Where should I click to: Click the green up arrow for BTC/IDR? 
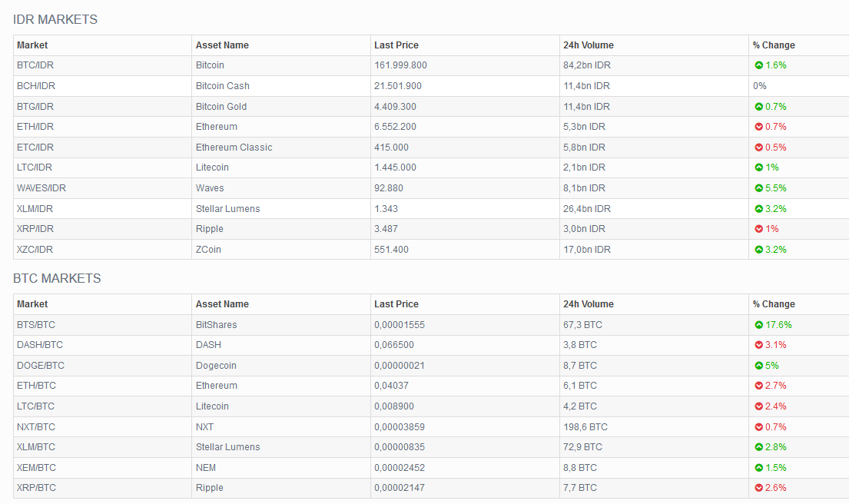coord(758,65)
